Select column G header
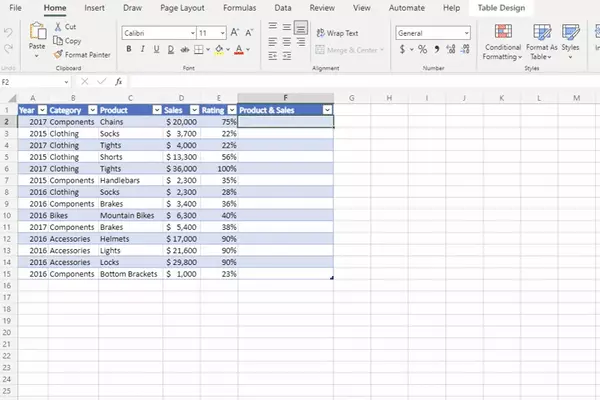Image resolution: width=600 pixels, height=400 pixels. point(352,98)
